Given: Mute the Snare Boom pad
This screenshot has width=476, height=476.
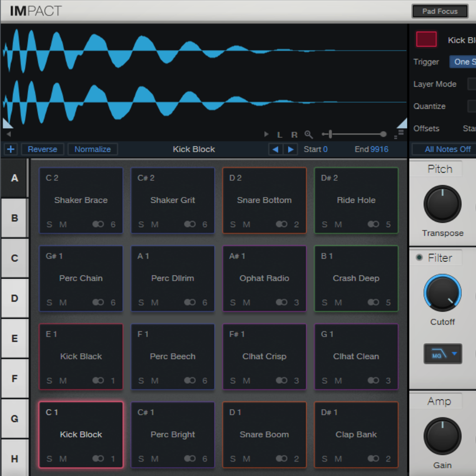Looking at the screenshot, I should tap(246, 459).
